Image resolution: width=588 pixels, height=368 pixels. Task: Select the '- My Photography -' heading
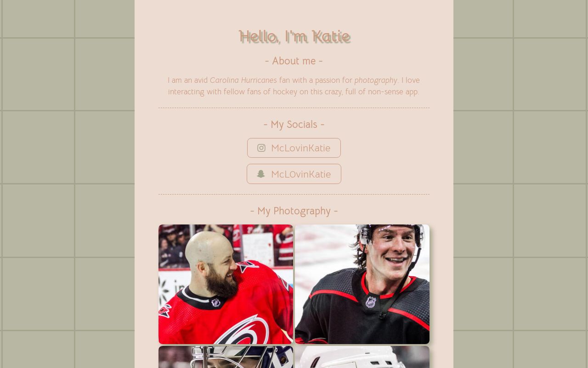[x=294, y=211]
